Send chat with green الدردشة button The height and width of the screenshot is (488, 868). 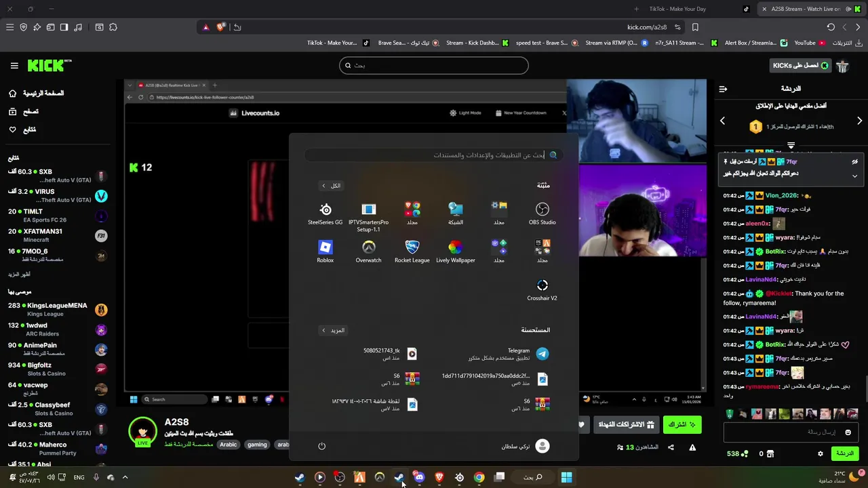coord(845,453)
